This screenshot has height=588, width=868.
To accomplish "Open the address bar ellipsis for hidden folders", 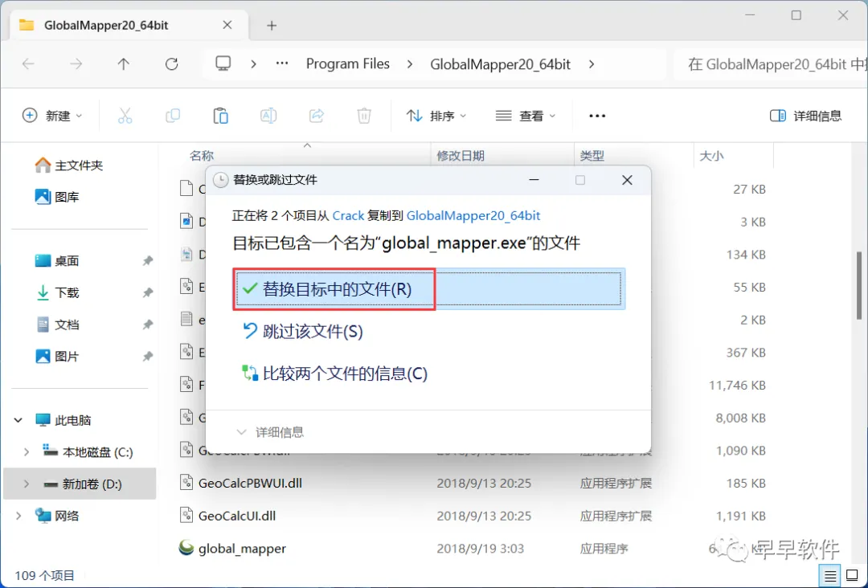I will click(282, 63).
